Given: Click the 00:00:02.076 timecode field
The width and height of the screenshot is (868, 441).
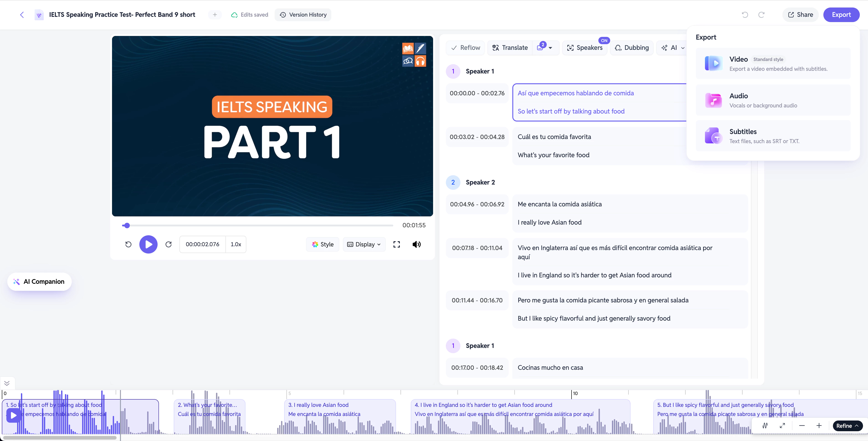Looking at the screenshot, I should [x=202, y=244].
